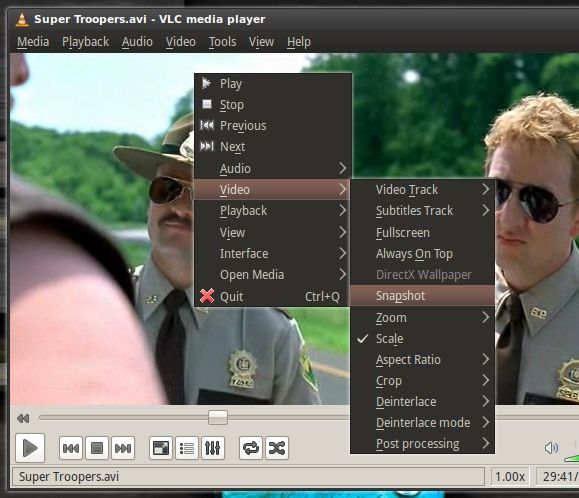Click the 1.00x playback speed indicator
579x498 pixels.
(x=510, y=477)
